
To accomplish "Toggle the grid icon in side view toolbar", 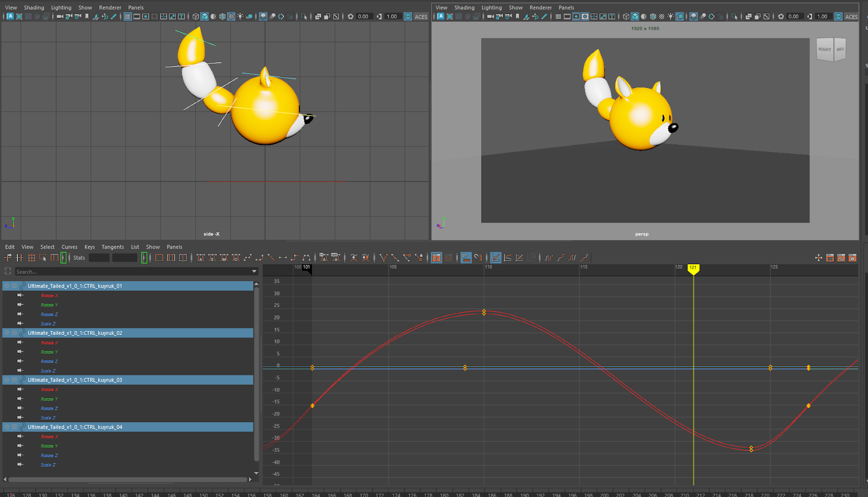I will click(x=127, y=16).
